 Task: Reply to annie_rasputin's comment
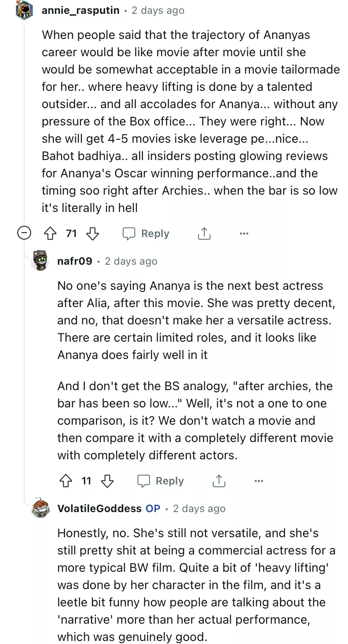tap(146, 234)
